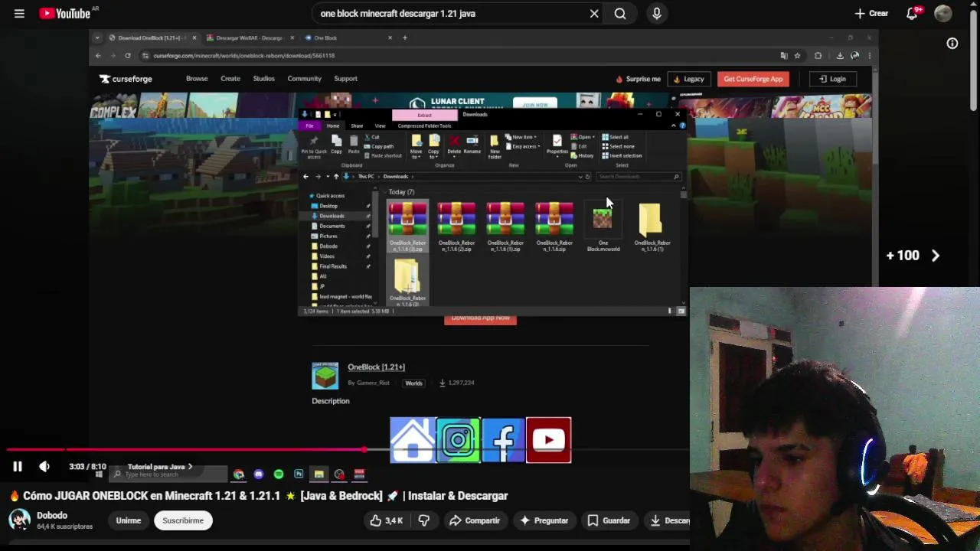Bookmark page with star icon
980x551 pixels.
point(797,55)
